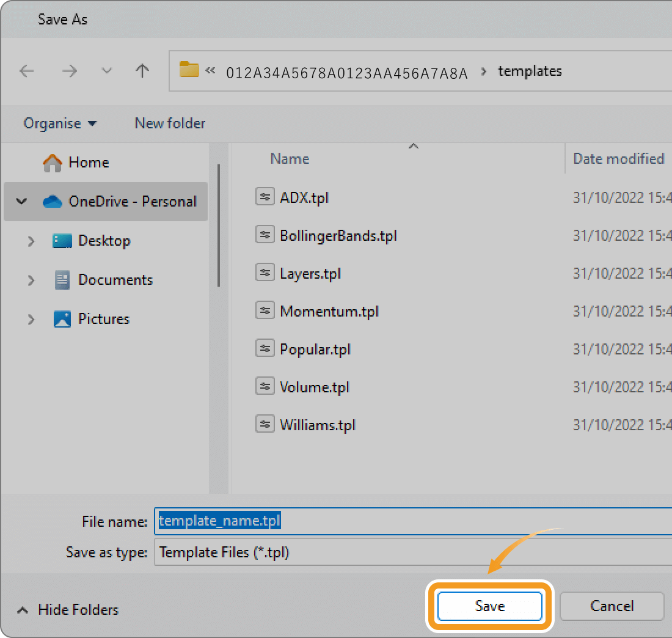Expand the Pictures folder node

click(x=31, y=320)
